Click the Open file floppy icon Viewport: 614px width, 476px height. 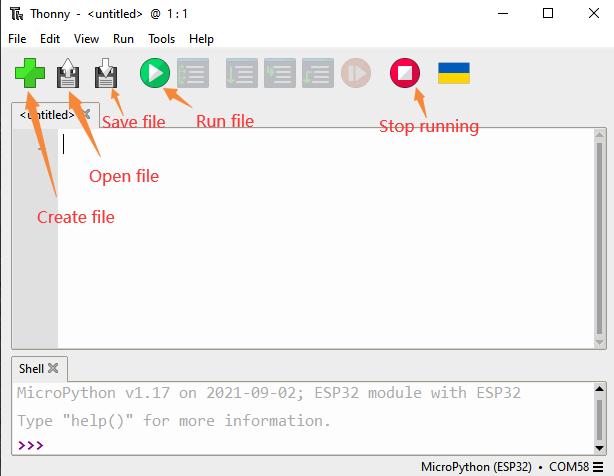coord(68,73)
